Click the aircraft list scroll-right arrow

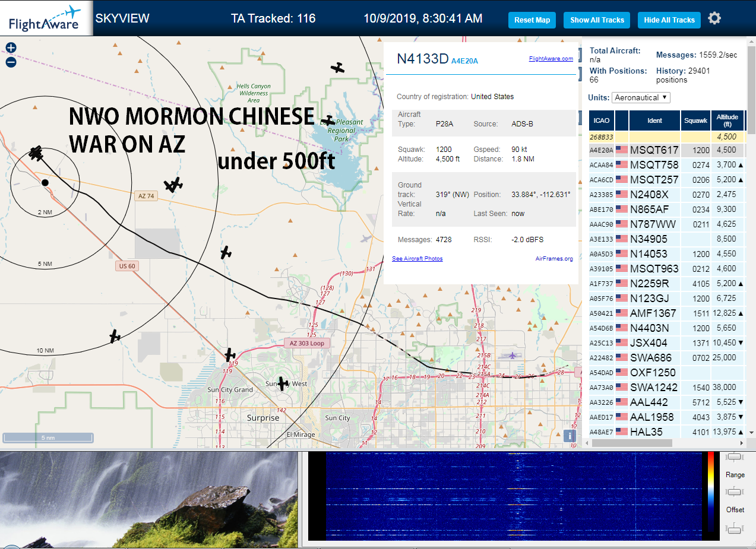741,443
